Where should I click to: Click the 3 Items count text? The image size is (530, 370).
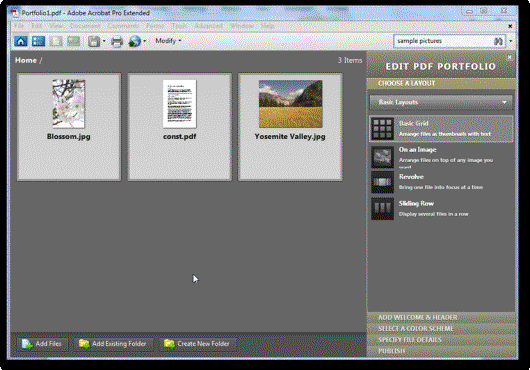click(350, 60)
